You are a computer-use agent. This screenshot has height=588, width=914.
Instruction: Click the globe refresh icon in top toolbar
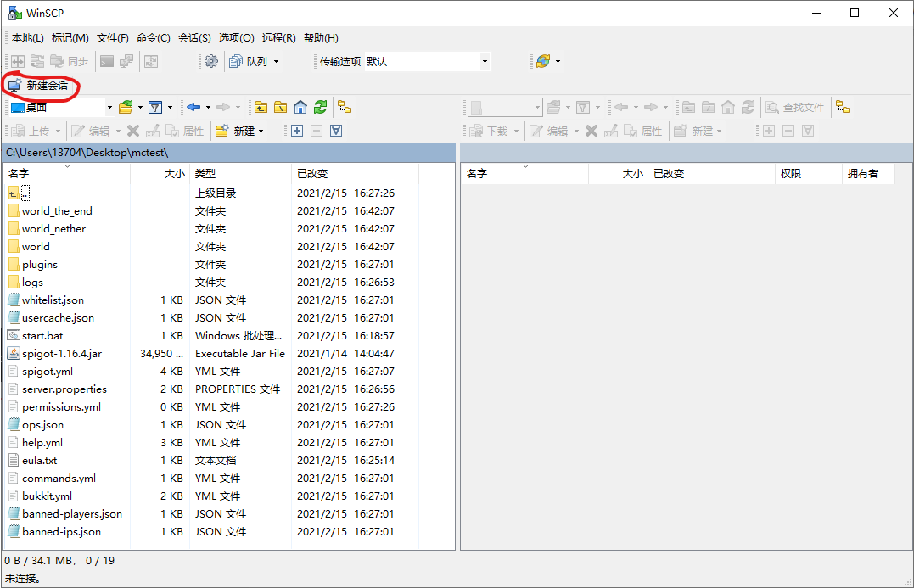(x=543, y=61)
